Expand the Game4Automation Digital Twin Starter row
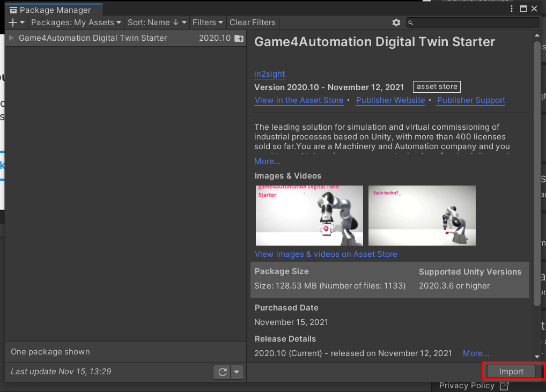Image resolution: width=546 pixels, height=392 pixels. pos(11,38)
